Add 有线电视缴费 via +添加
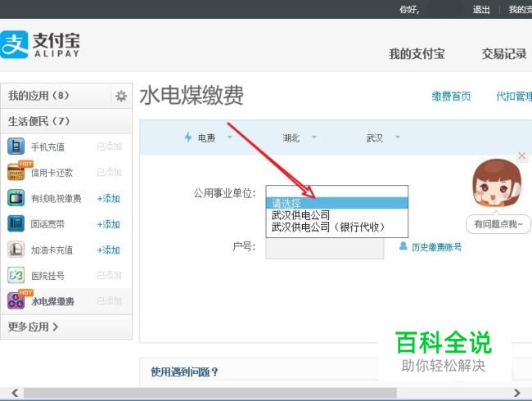The width and height of the screenshot is (532, 401). pos(109,199)
